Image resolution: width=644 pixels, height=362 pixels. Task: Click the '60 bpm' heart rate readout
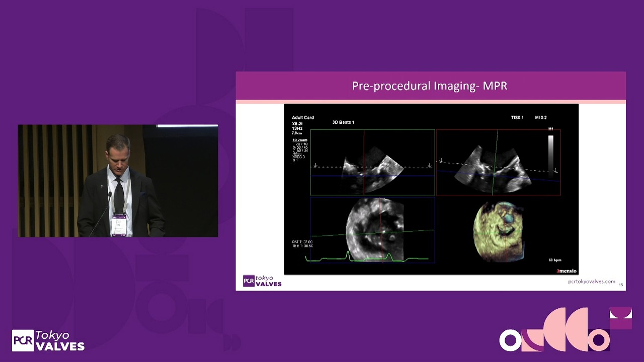[555, 260]
